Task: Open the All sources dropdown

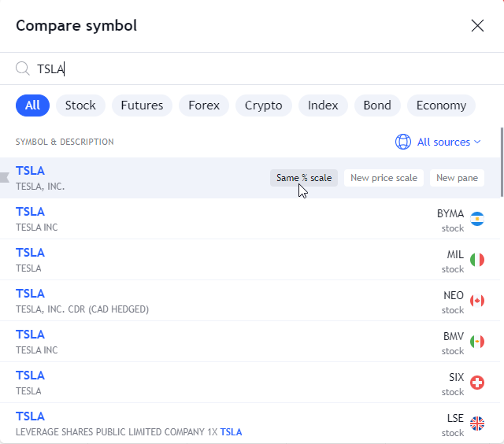Action: [x=439, y=142]
